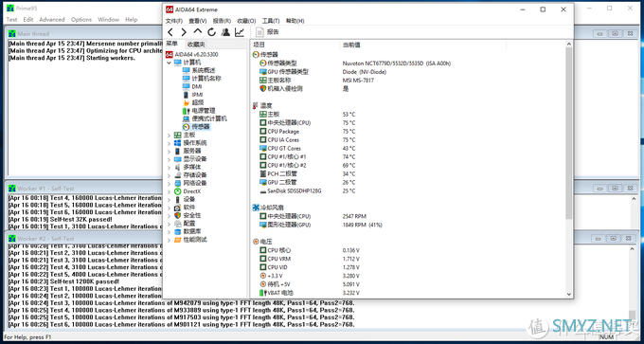
Task: Collapse the 计算机 tree node
Action: tap(169, 63)
